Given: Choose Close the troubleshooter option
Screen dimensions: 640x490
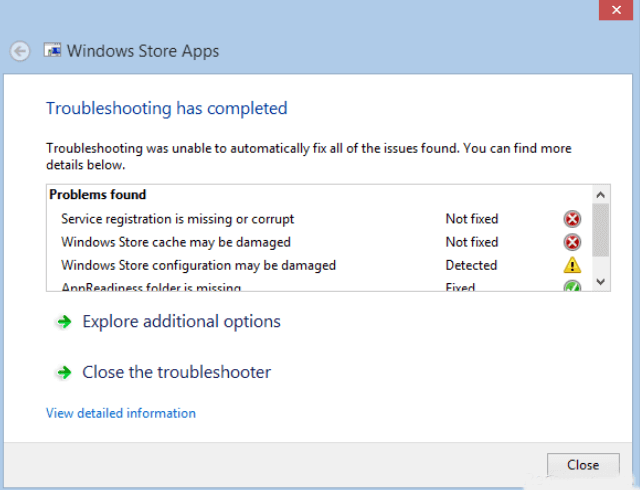Looking at the screenshot, I should coord(176,372).
